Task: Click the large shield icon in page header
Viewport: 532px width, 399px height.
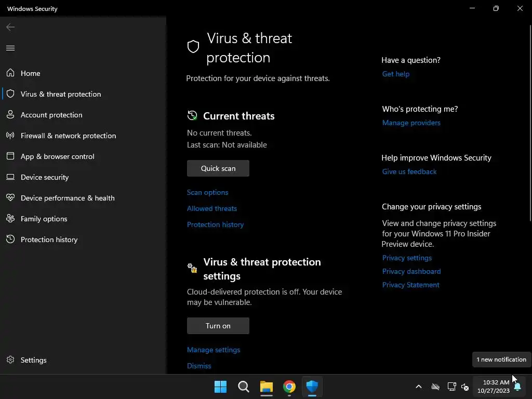Action: click(x=193, y=46)
